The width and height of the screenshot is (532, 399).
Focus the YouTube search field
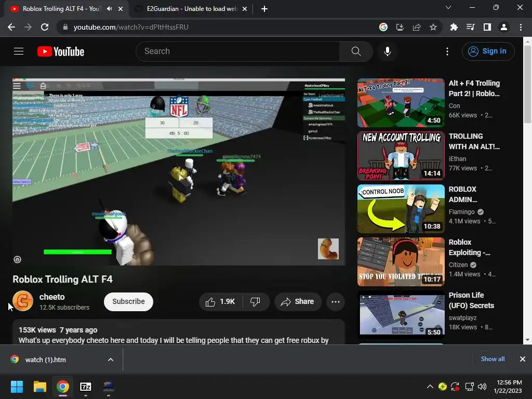click(x=238, y=51)
